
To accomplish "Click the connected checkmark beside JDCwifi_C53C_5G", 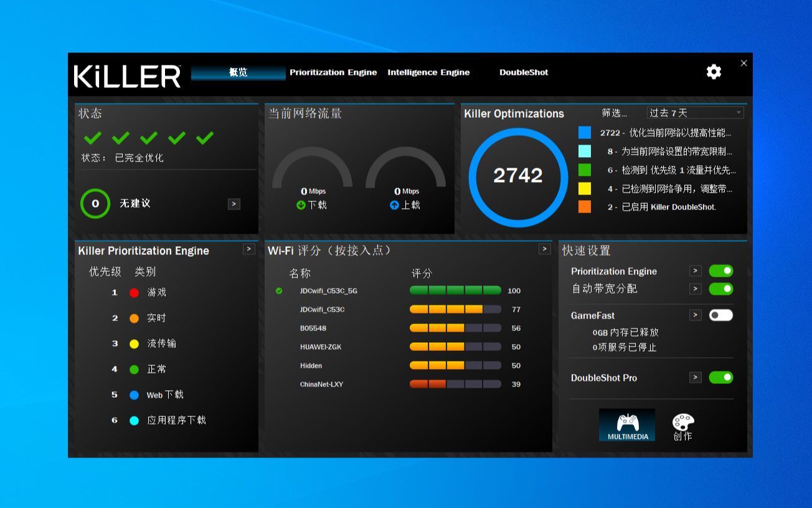I will [x=279, y=290].
